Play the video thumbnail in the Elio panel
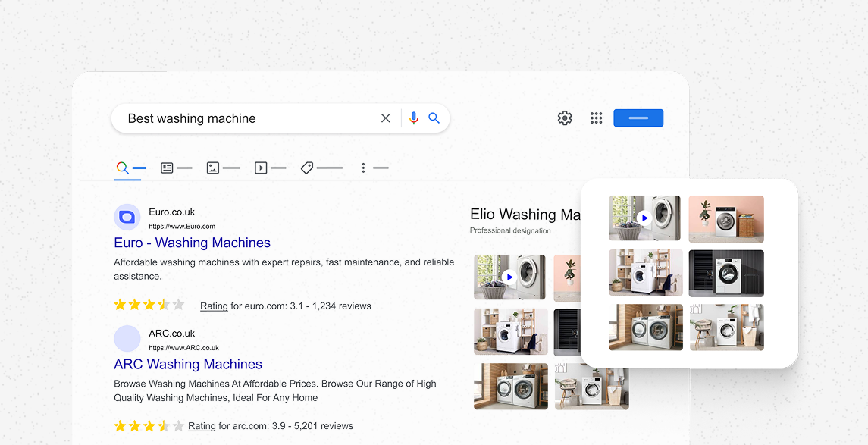This screenshot has width=868, height=445. pos(510,277)
